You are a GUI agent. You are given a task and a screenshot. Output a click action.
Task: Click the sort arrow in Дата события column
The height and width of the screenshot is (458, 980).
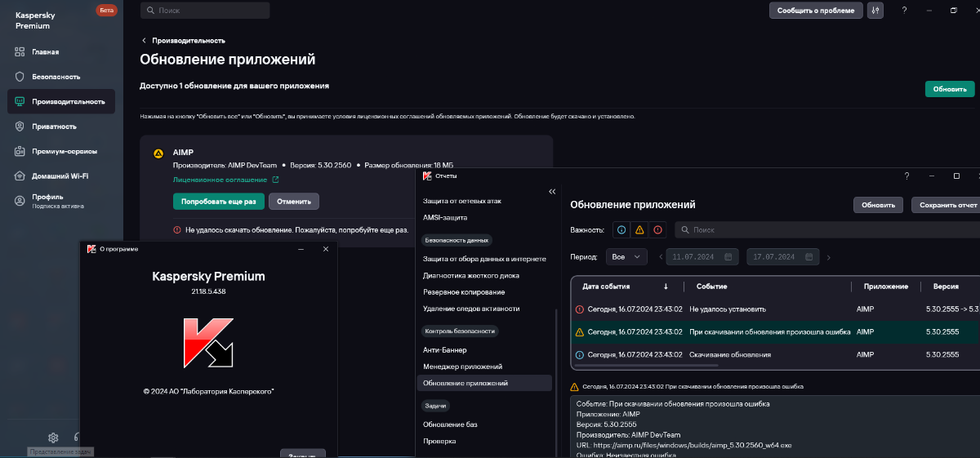tap(666, 287)
